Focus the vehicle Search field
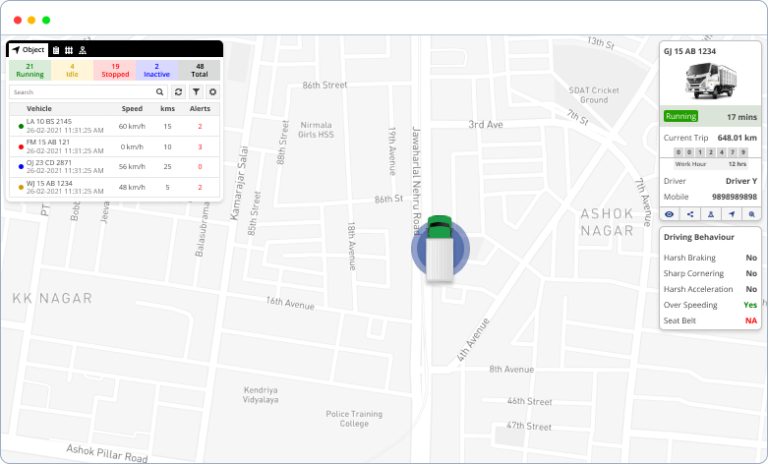Image resolution: width=768 pixels, height=464 pixels. (x=88, y=92)
